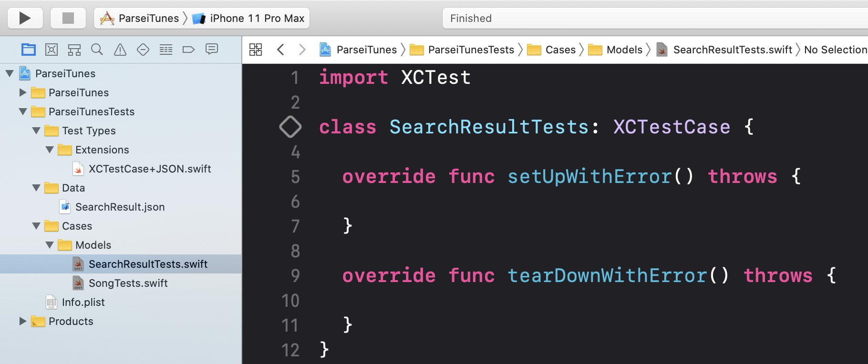The image size is (868, 364).
Task: Click Cases breadcrumb in jump bar
Action: tap(552, 50)
